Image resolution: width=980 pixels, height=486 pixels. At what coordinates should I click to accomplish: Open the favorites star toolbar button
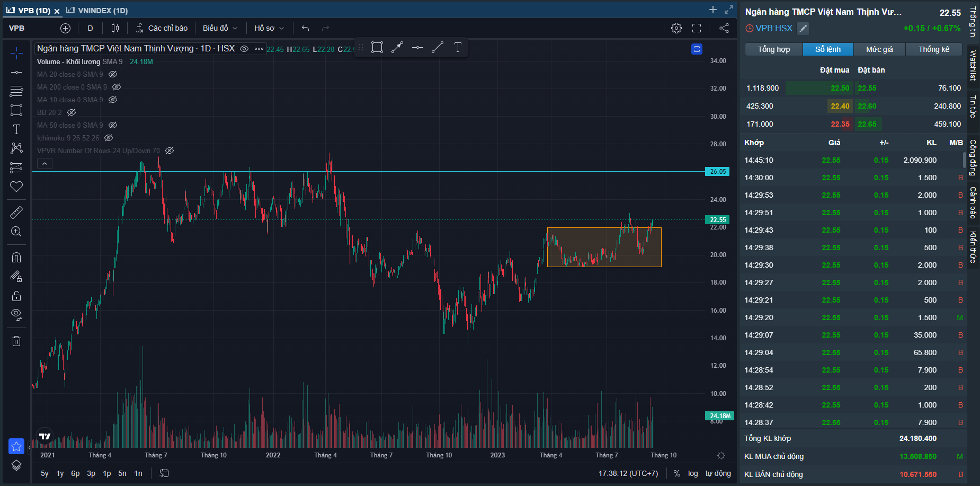coord(16,446)
